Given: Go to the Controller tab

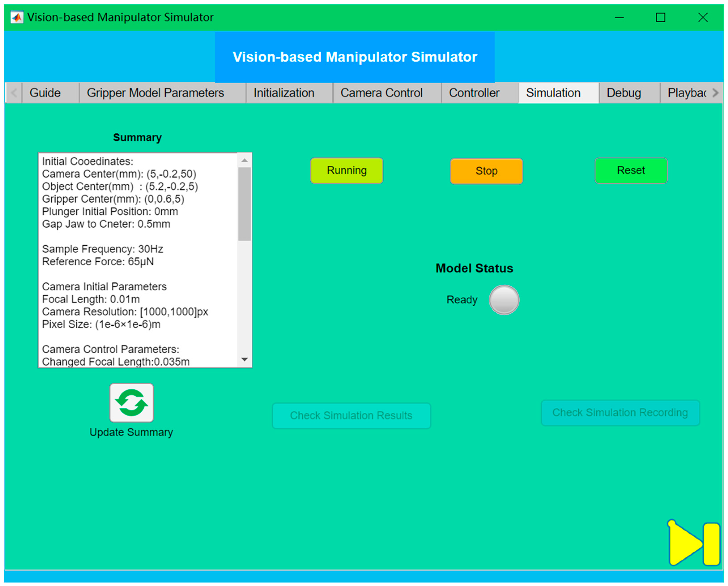Looking at the screenshot, I should pos(474,93).
